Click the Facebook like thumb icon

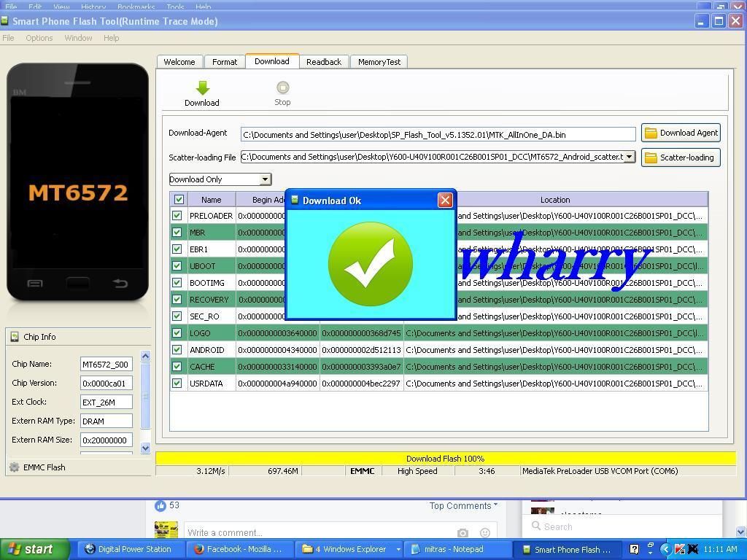tap(160, 505)
